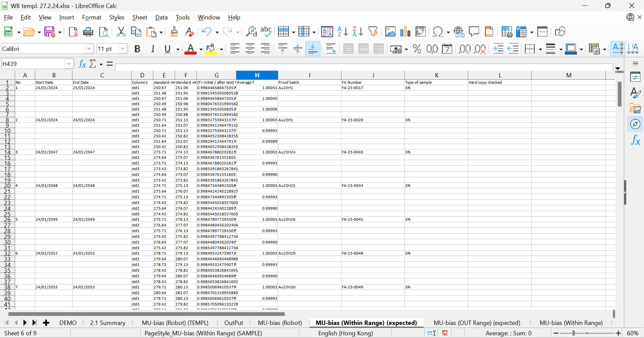Click the Undo arrow
Viewport: 644px width, 338px height.
point(207,32)
